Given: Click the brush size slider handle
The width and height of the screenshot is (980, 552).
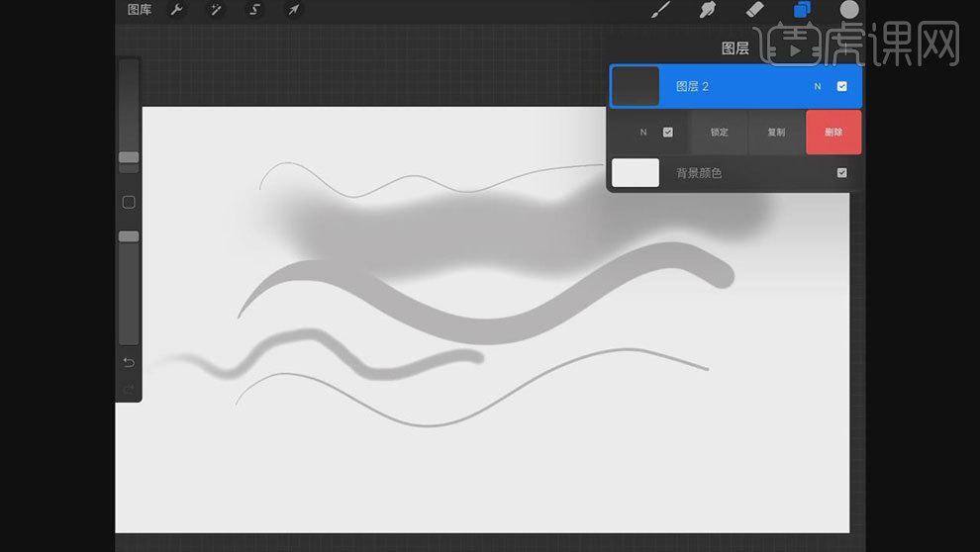Looking at the screenshot, I should 129,157.
